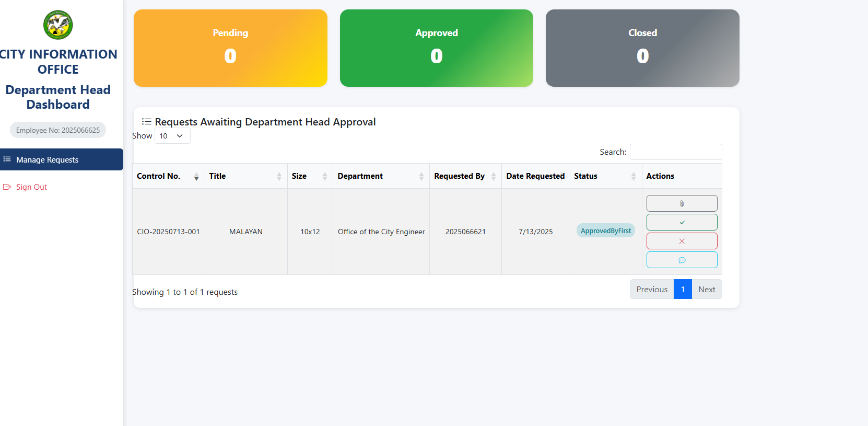Click the Next pagination button
Screen dimensions: 868x426
click(707, 289)
